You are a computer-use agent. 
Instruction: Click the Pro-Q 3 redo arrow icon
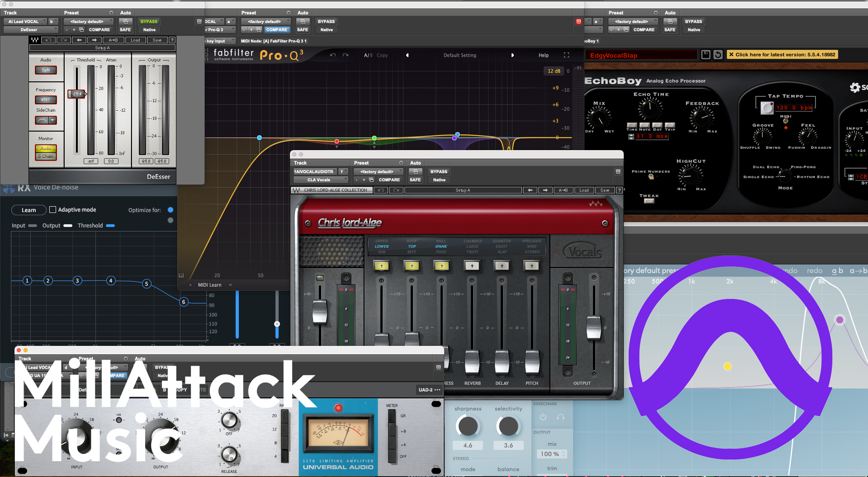tap(346, 55)
